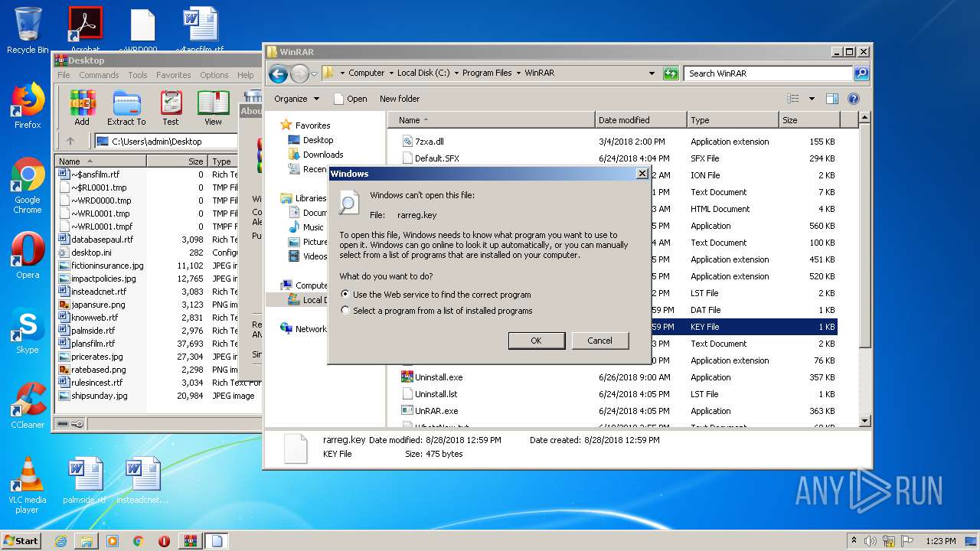Expand the Program Files breadcrumb arrow
Image resolution: width=980 pixels, height=551 pixels.
tap(518, 73)
